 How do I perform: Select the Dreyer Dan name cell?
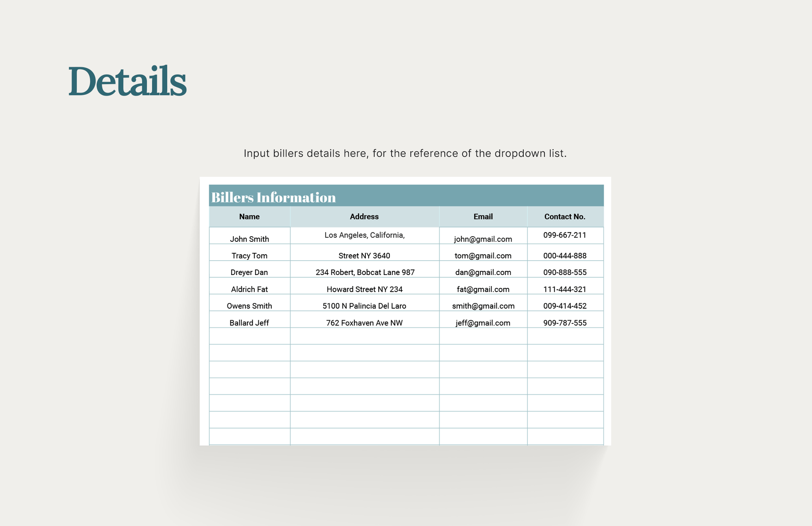(250, 269)
